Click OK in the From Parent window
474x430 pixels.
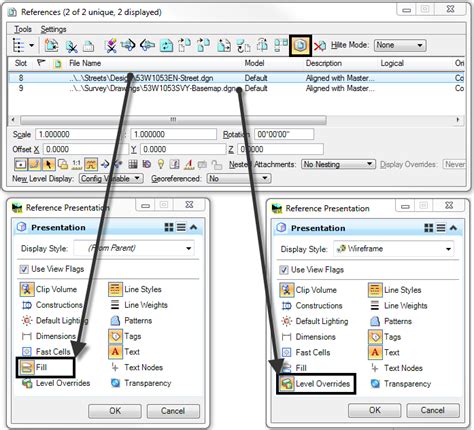coord(115,411)
